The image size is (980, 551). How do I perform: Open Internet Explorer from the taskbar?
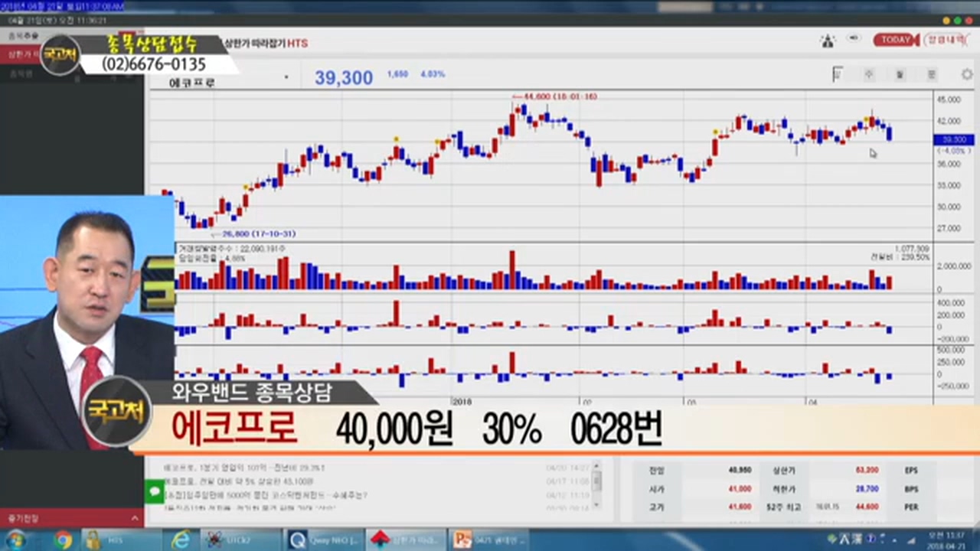click(181, 540)
